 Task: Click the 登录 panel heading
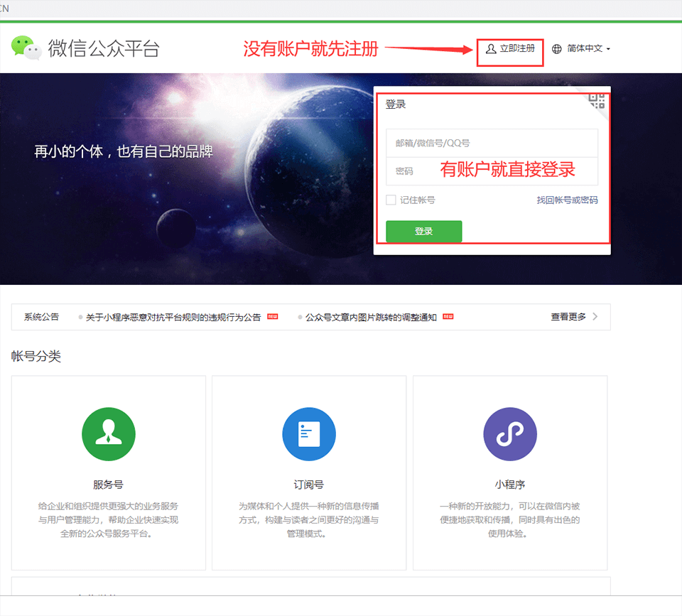396,104
